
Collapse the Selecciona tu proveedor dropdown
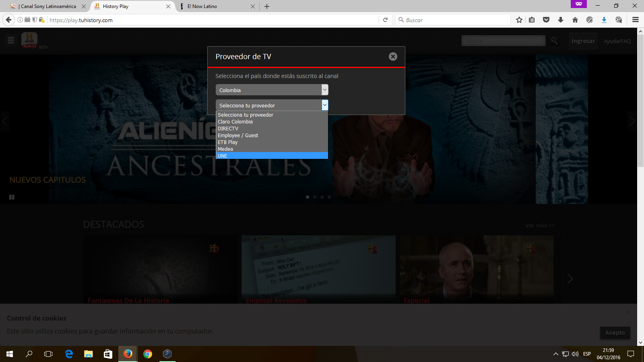pyautogui.click(x=272, y=105)
